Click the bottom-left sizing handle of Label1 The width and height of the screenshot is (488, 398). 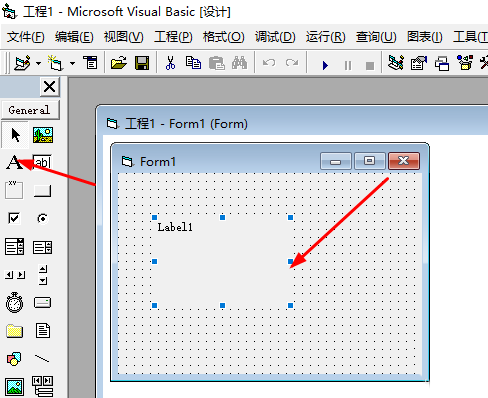pyautogui.click(x=154, y=305)
